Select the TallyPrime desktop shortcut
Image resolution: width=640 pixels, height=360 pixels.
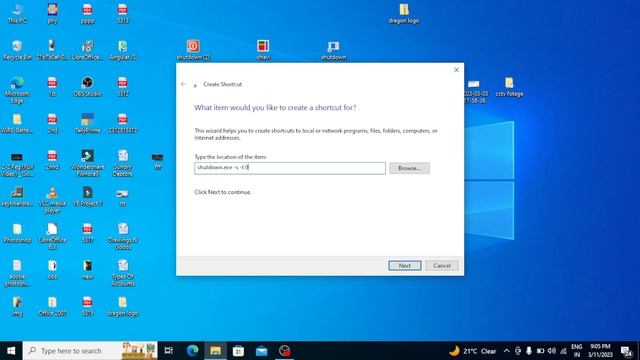tap(87, 123)
